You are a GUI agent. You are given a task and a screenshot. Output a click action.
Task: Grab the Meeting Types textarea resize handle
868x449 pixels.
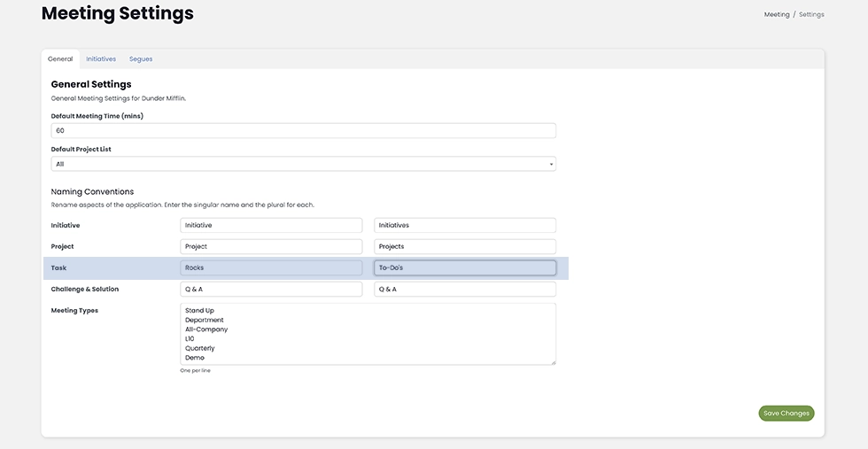(x=553, y=361)
